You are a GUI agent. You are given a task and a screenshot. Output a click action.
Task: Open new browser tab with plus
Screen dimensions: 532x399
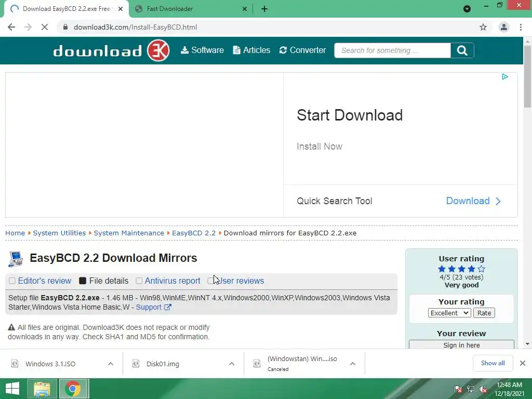pos(264,9)
